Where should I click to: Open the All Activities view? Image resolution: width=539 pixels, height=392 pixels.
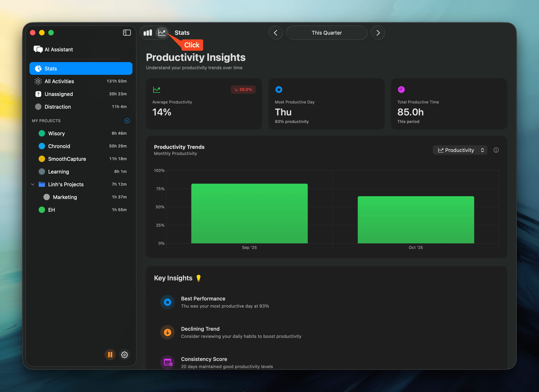pos(59,81)
